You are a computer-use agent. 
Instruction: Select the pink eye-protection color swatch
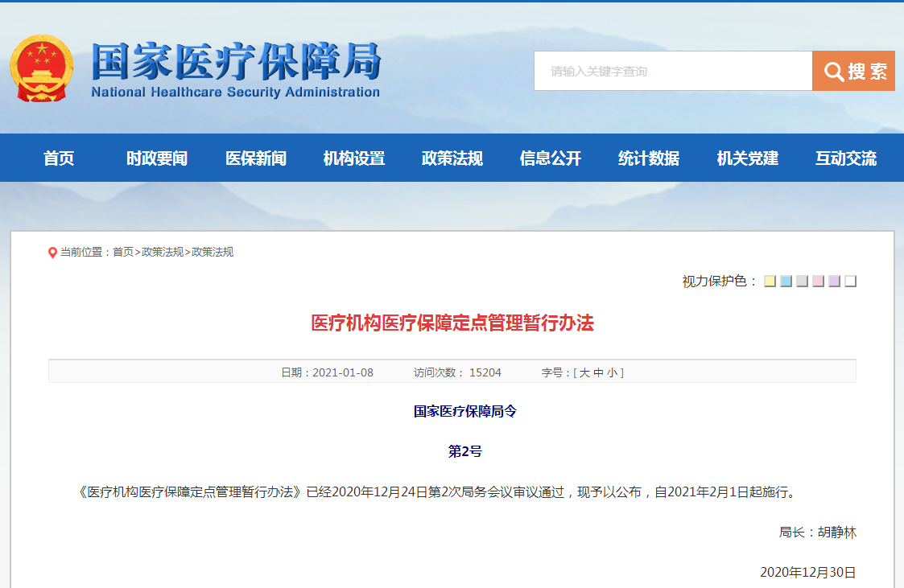[x=818, y=281]
